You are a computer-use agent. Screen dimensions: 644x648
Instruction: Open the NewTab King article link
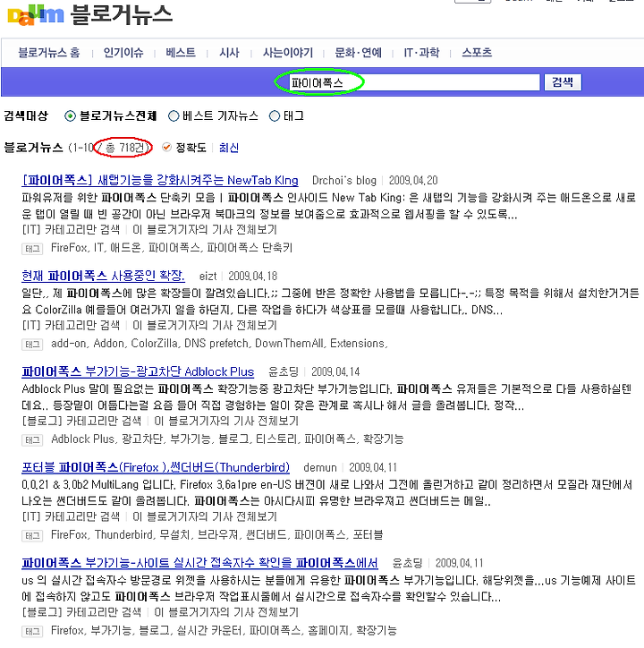pos(160,180)
